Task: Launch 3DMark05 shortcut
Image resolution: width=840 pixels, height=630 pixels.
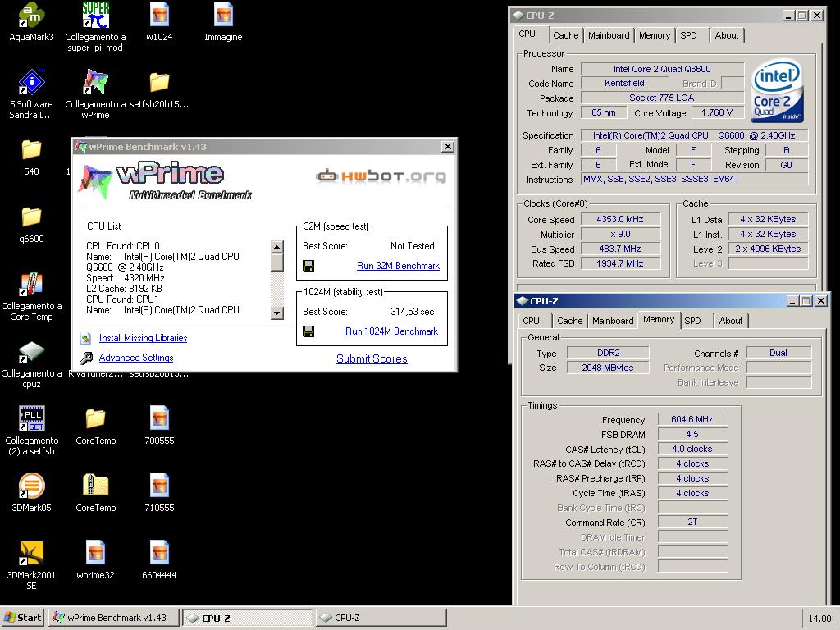Action: [x=32, y=486]
